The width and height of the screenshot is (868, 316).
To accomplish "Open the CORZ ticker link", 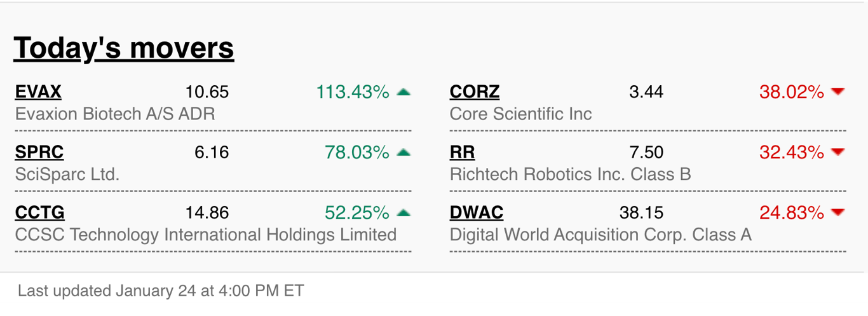I will [475, 92].
